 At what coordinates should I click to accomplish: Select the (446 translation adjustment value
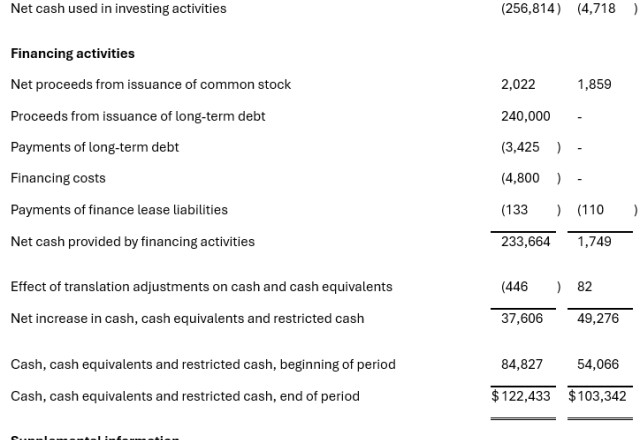coord(514,287)
